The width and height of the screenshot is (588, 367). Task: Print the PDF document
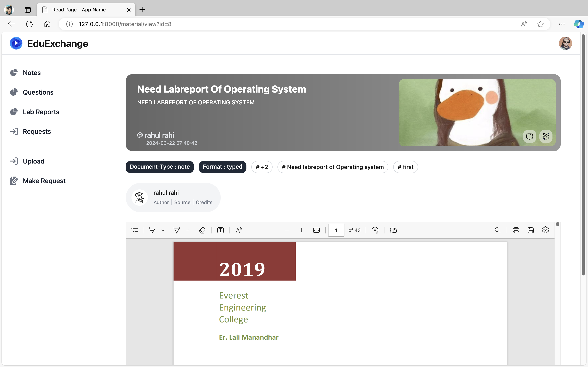tap(516, 230)
